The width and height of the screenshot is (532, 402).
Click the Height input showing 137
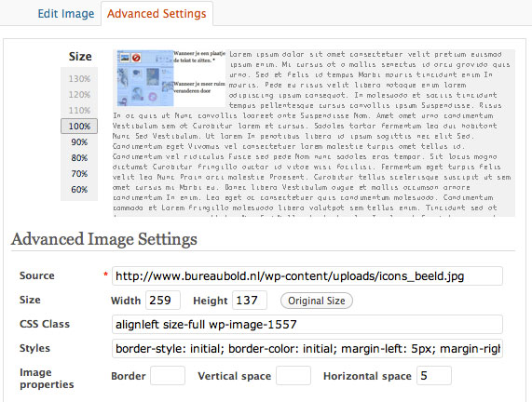coord(250,301)
